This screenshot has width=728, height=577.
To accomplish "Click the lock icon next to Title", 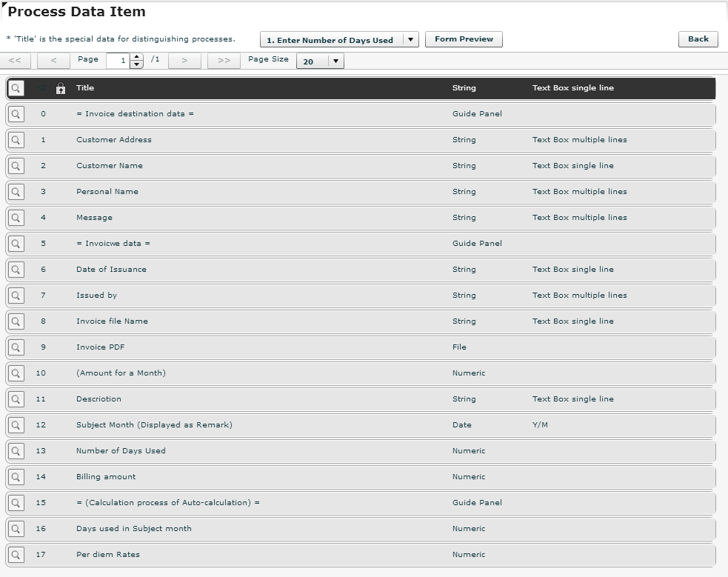I will click(60, 88).
